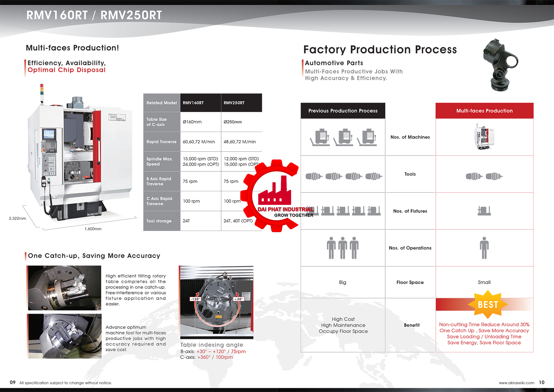Image resolution: width=554 pixels, height=392 pixels.
Task: Click the RMV160RT column header
Action: click(201, 103)
